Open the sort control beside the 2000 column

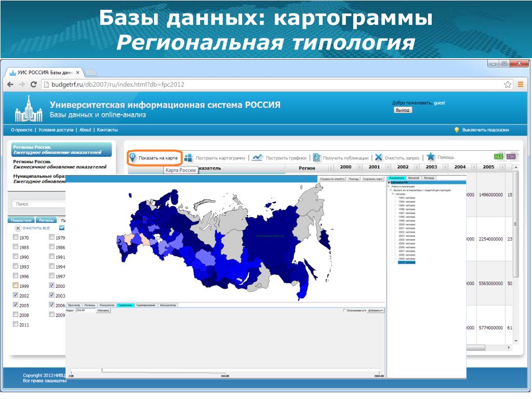pos(360,167)
